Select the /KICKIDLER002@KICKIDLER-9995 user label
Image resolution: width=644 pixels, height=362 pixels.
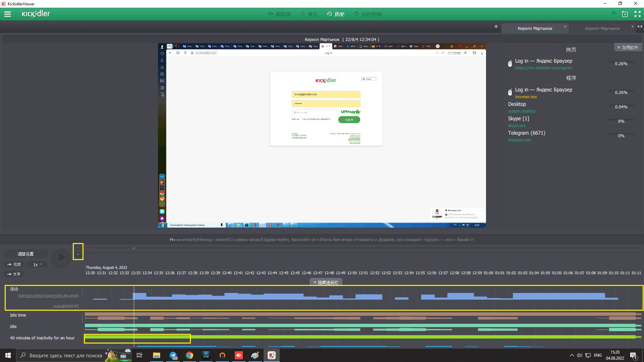(48, 296)
